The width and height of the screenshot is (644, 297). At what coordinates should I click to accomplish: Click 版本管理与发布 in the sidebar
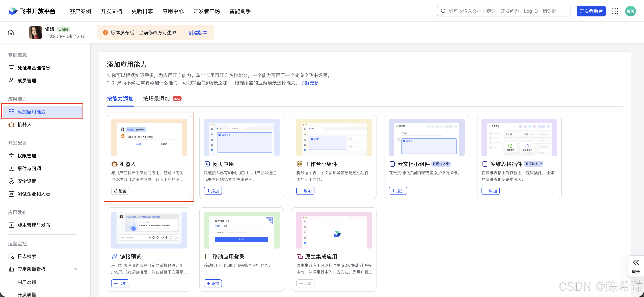[x=34, y=225]
